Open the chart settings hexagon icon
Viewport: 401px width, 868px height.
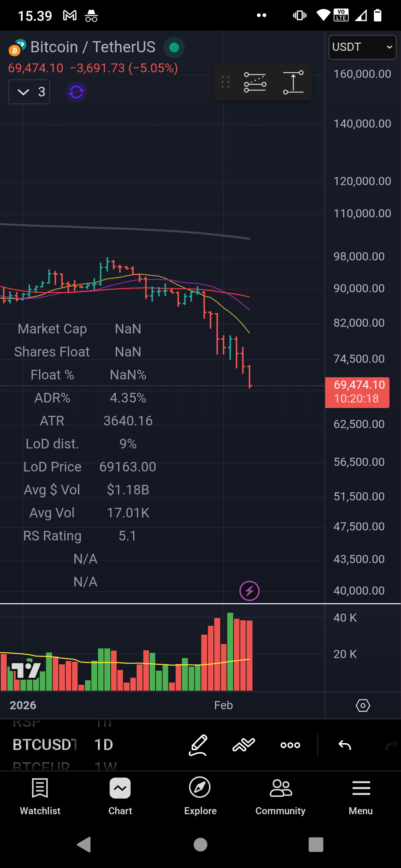pos(363,705)
